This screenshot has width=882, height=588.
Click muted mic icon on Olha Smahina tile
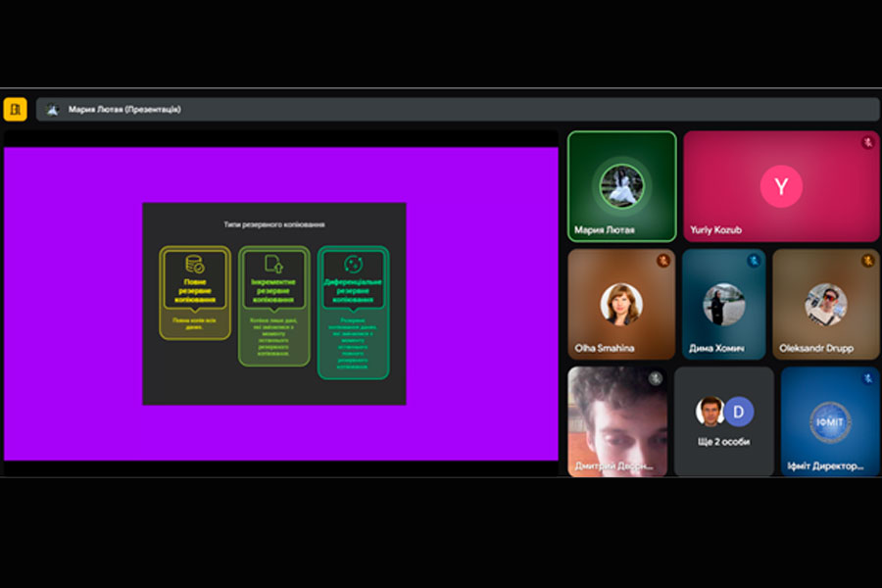point(663,261)
